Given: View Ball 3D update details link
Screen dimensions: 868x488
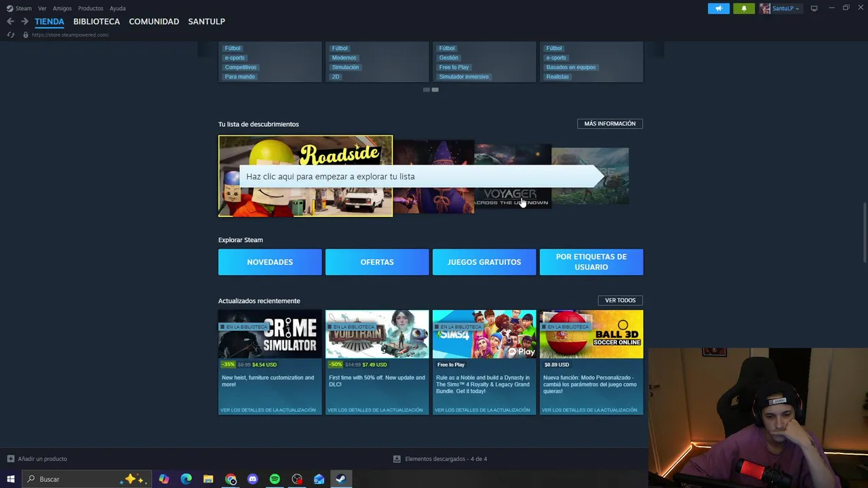Looking at the screenshot, I should [x=589, y=410].
